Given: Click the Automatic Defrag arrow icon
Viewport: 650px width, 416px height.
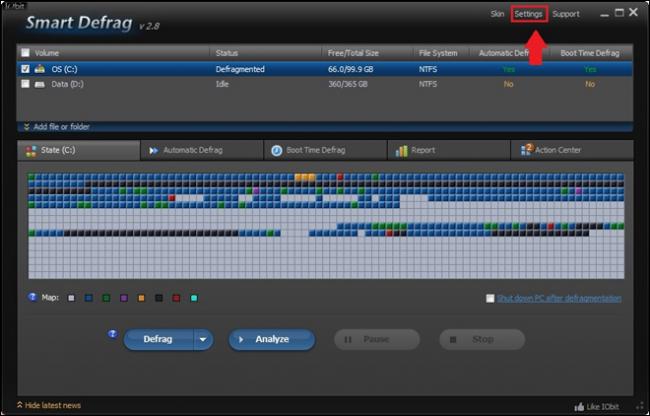Looking at the screenshot, I should coord(154,151).
